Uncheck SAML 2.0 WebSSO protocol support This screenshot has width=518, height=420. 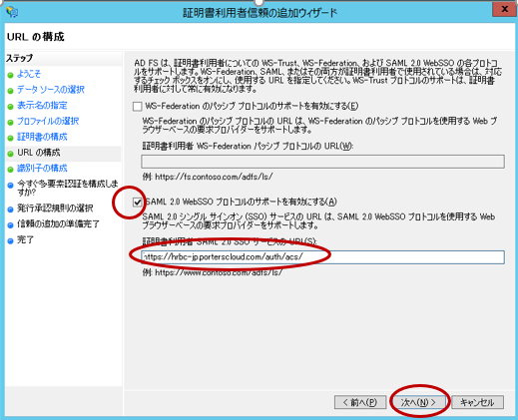(137, 202)
